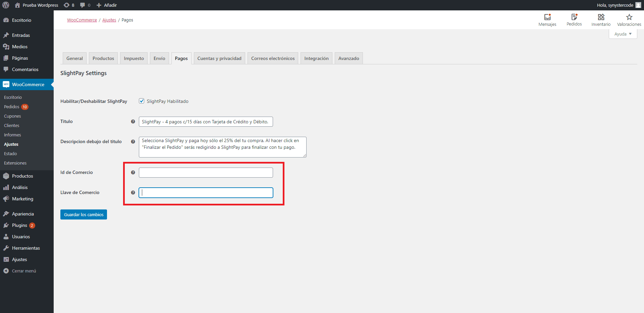644x313 pixels.
Task: Click the Marketing megaphone icon
Action: point(6,199)
